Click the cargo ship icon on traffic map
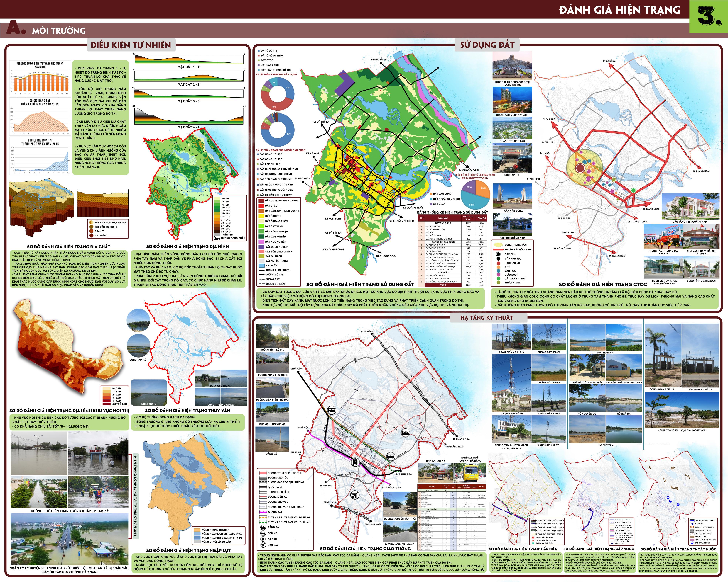 coord(405,433)
